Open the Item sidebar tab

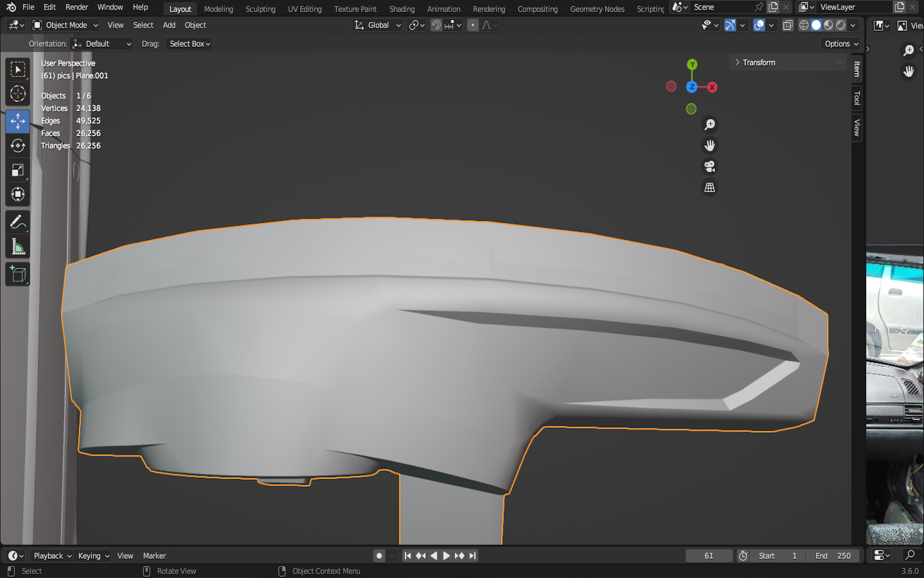pyautogui.click(x=857, y=69)
